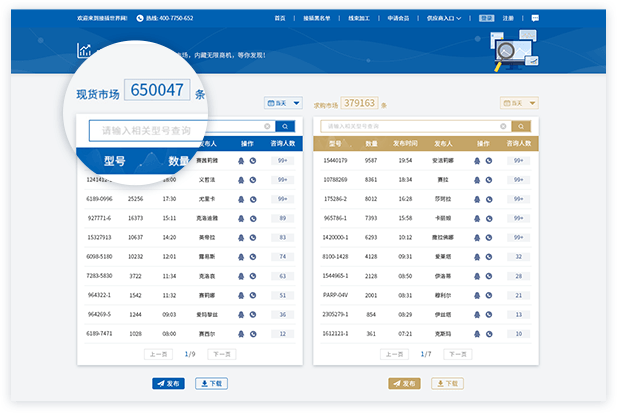Click quantity 9587 in row 15440179
The image size is (617, 413).
point(371,160)
